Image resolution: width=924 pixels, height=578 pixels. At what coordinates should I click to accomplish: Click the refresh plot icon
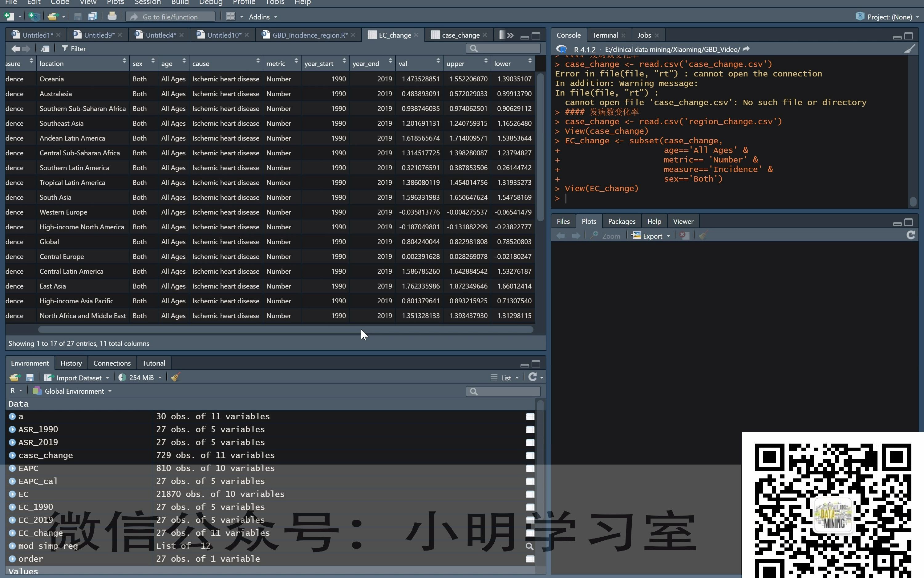click(x=911, y=236)
